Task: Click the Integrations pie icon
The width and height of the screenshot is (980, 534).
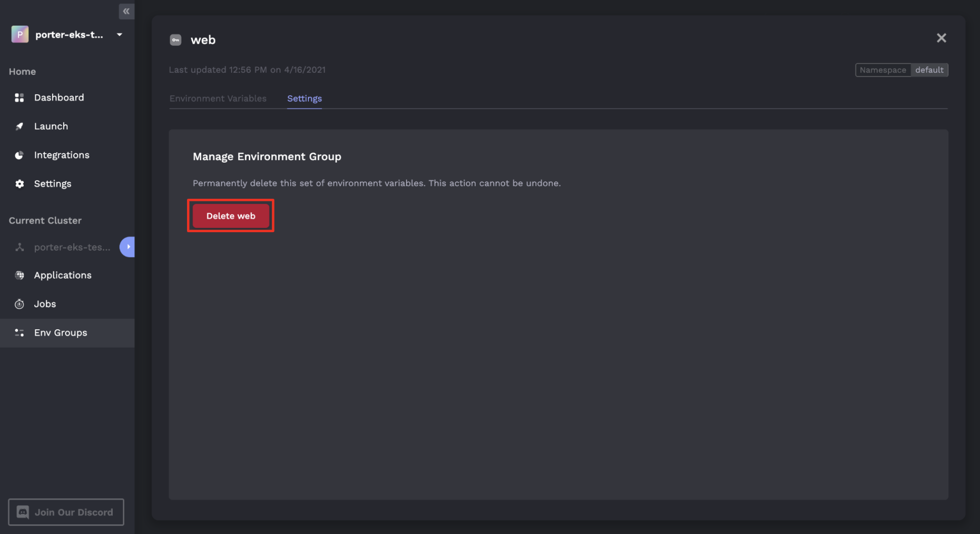Action: pyautogui.click(x=19, y=155)
